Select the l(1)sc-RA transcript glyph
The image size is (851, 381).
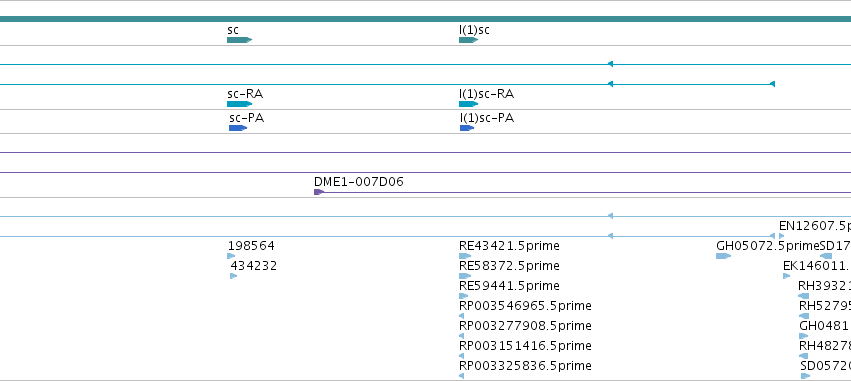coord(468,104)
